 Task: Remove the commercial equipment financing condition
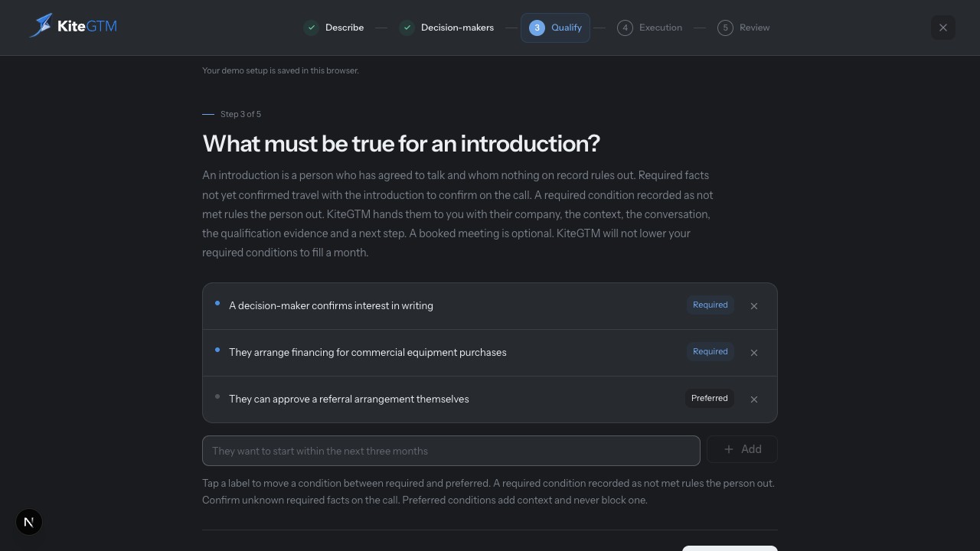point(754,353)
